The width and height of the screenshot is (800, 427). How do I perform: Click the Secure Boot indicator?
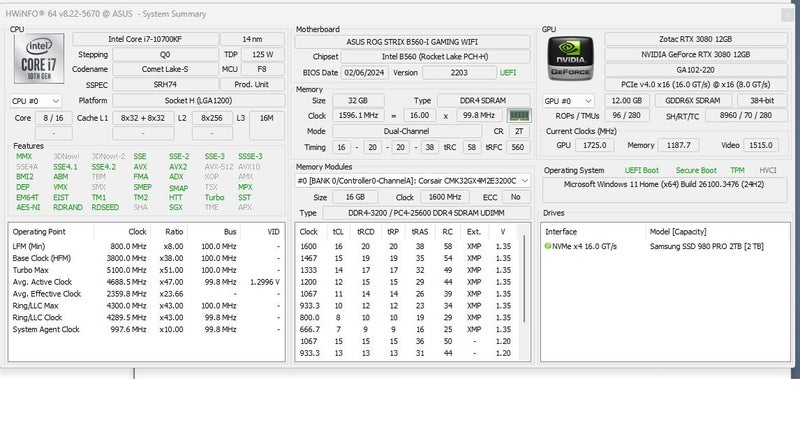(x=696, y=170)
